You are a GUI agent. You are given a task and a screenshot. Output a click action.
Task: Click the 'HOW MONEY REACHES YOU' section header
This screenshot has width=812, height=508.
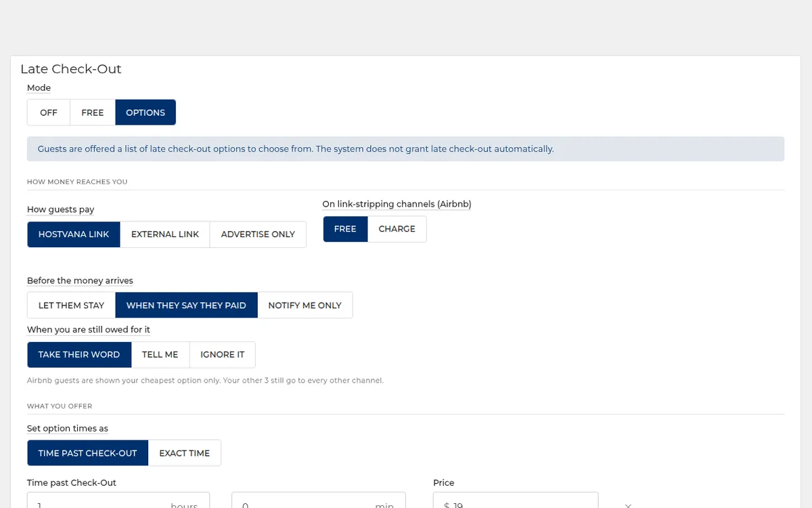click(77, 182)
